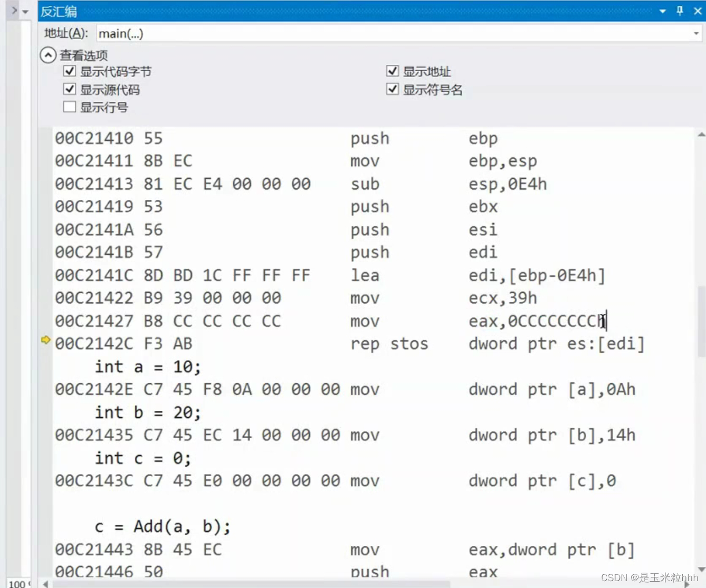Image resolution: width=706 pixels, height=588 pixels.
Task: Click code bytes 'B9 39 00 00 00'
Action: point(213,298)
